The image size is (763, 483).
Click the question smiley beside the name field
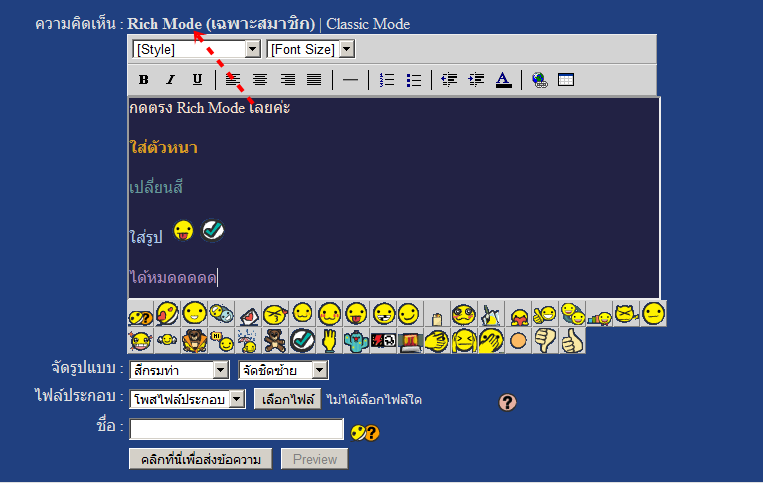click(364, 432)
